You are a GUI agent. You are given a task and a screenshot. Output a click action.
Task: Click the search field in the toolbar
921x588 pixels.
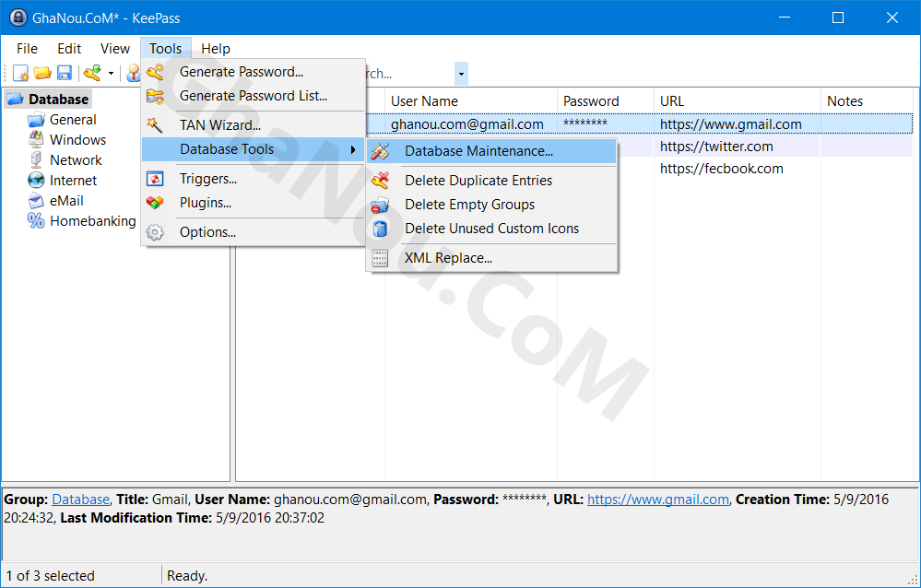coord(409,74)
